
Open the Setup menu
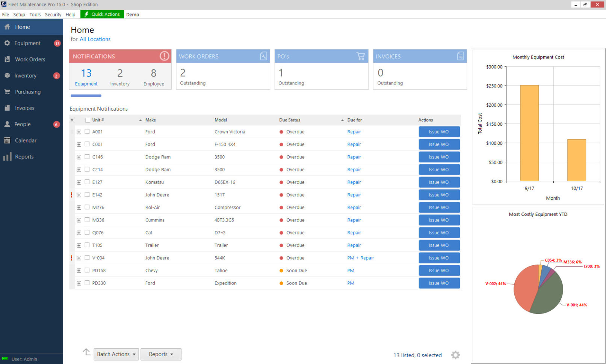coord(19,14)
